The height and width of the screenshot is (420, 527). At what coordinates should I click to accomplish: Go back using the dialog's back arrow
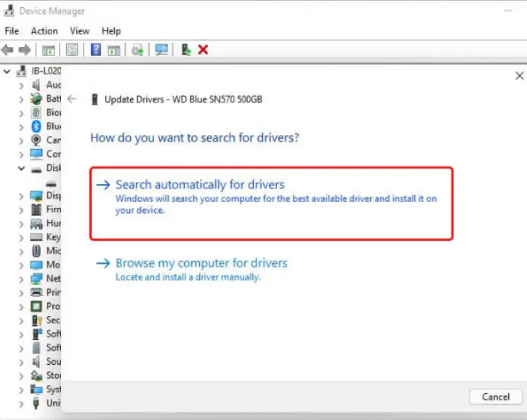[71, 99]
